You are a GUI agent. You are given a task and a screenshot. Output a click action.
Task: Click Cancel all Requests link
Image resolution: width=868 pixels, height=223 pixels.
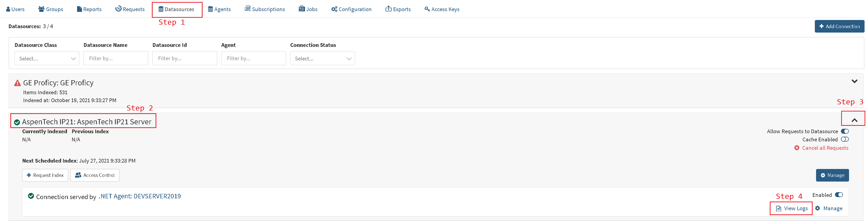(821, 148)
